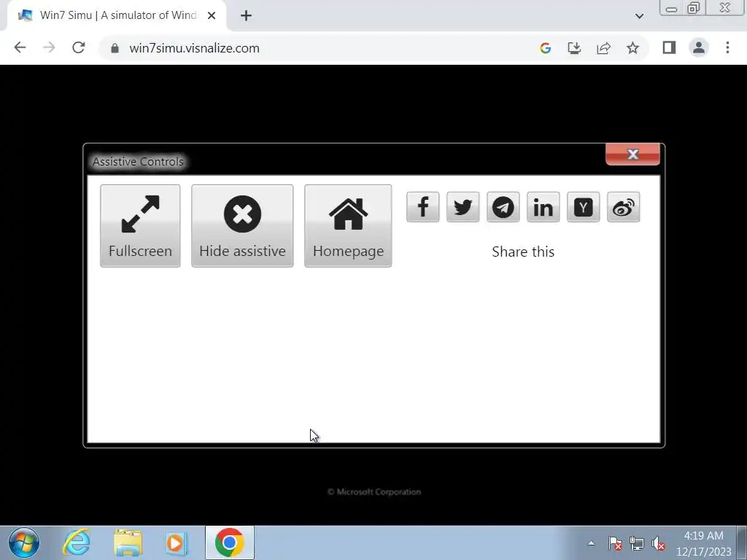Image resolution: width=747 pixels, height=560 pixels.
Task: Install the app via the download icon
Action: pyautogui.click(x=575, y=47)
